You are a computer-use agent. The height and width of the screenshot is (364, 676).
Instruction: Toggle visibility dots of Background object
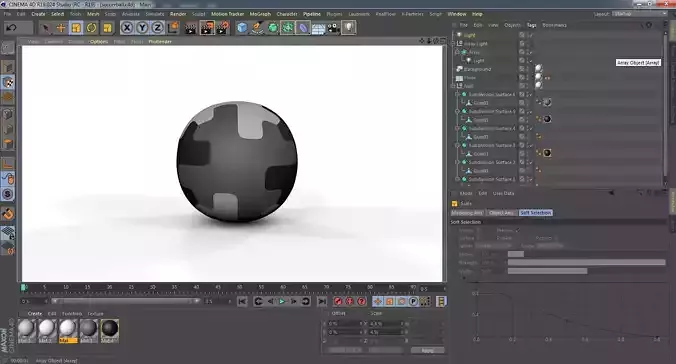tap(527, 69)
